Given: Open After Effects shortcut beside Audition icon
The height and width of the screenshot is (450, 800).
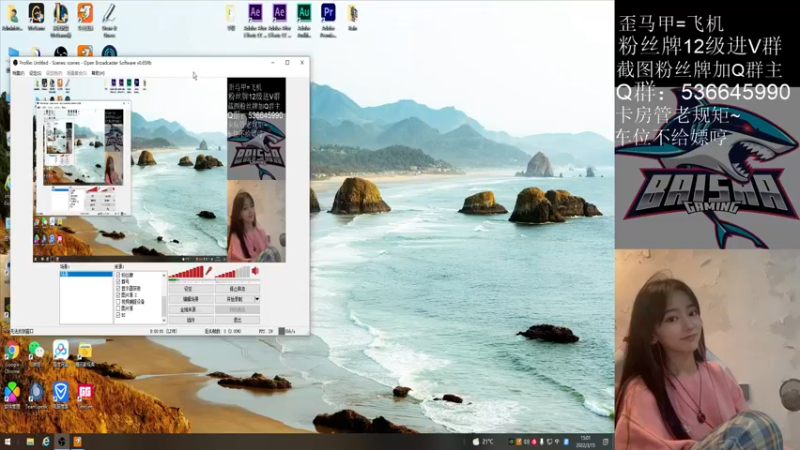Looking at the screenshot, I should pos(279,19).
